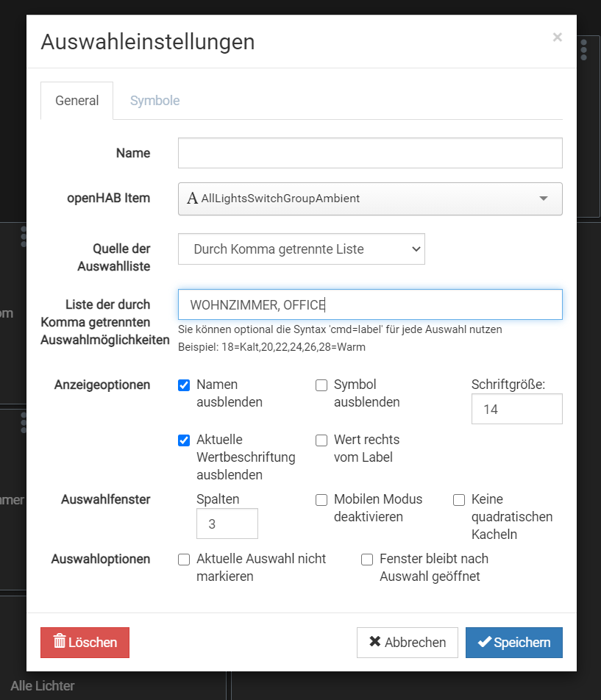Image resolution: width=601 pixels, height=700 pixels.
Task: Click inside the Schriftgröße field showing 14
Action: click(516, 409)
